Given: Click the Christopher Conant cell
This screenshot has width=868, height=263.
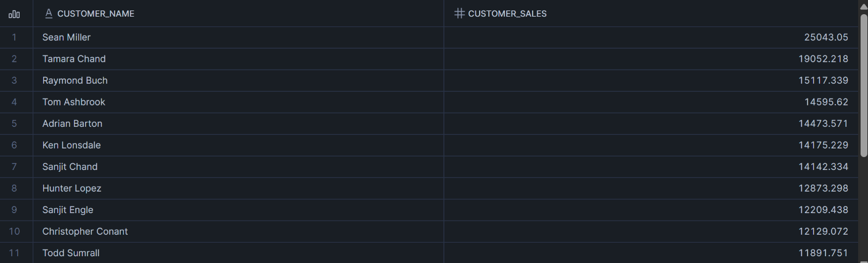Looking at the screenshot, I should coord(85,232).
